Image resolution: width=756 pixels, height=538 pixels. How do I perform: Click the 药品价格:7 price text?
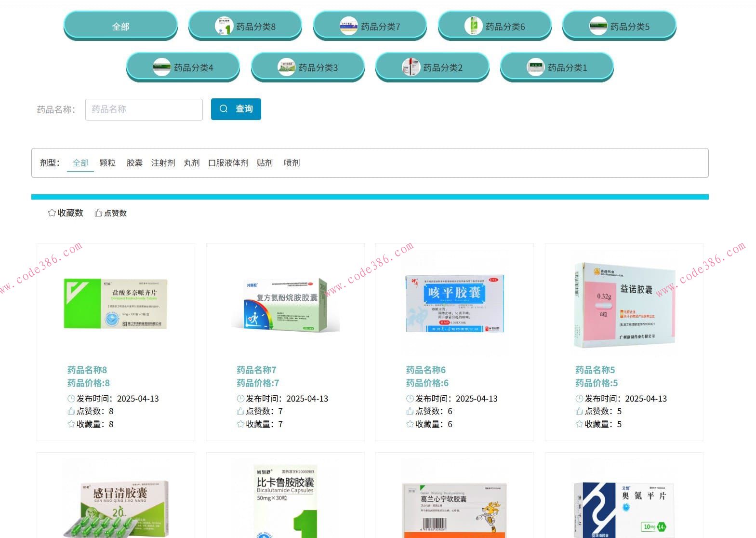[x=258, y=383]
